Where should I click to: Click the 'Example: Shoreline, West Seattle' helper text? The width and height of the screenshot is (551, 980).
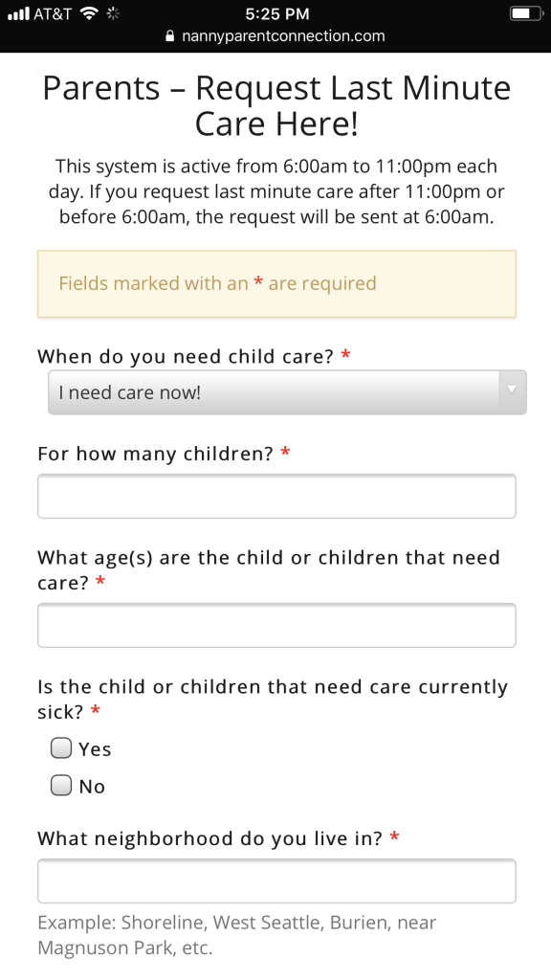tap(235, 934)
